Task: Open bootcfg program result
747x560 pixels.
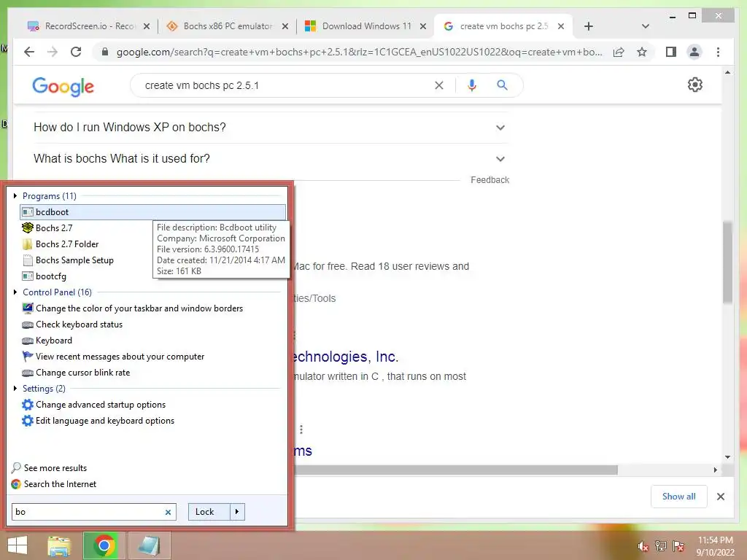Action: [50, 276]
